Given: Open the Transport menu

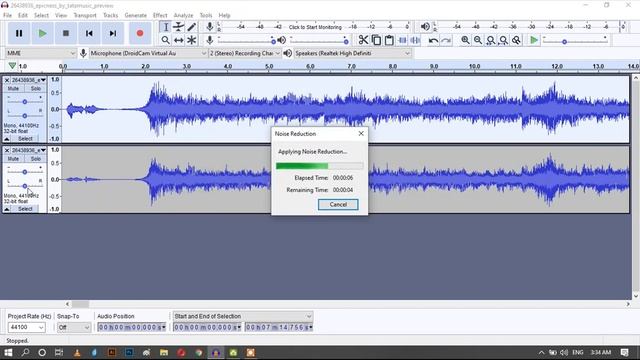Looking at the screenshot, I should point(85,15).
